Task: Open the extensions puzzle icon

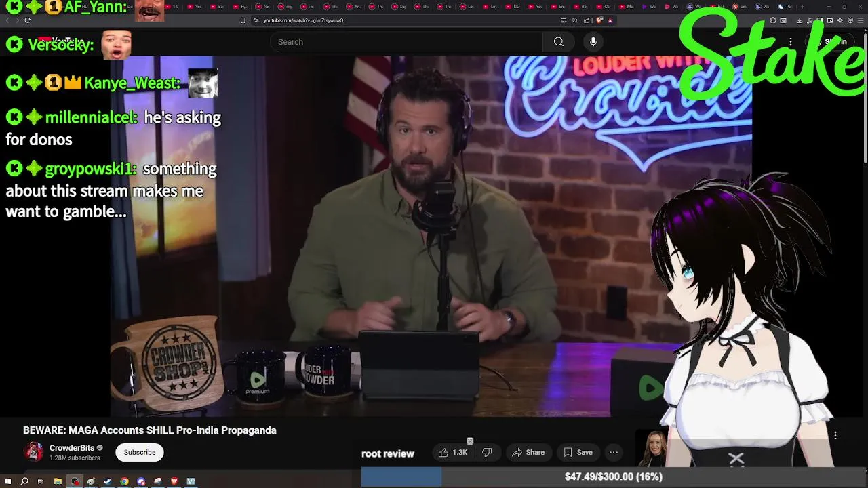Action: click(773, 20)
